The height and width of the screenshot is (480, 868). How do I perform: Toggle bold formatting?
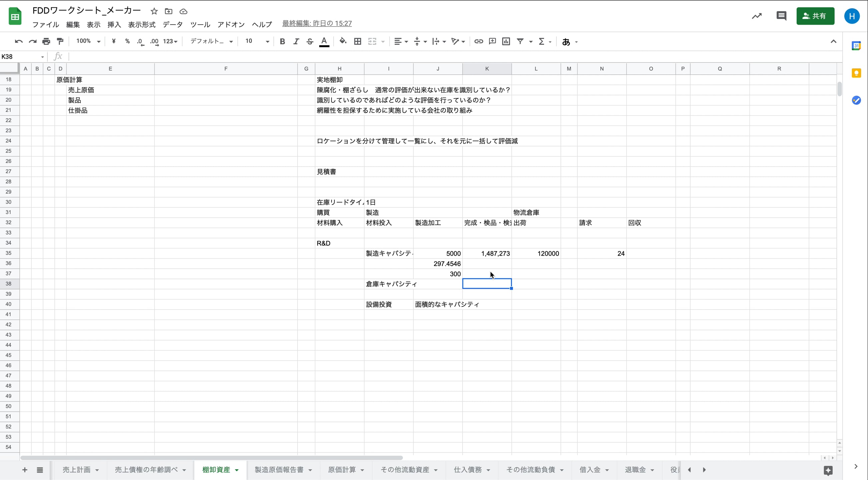[282, 41]
